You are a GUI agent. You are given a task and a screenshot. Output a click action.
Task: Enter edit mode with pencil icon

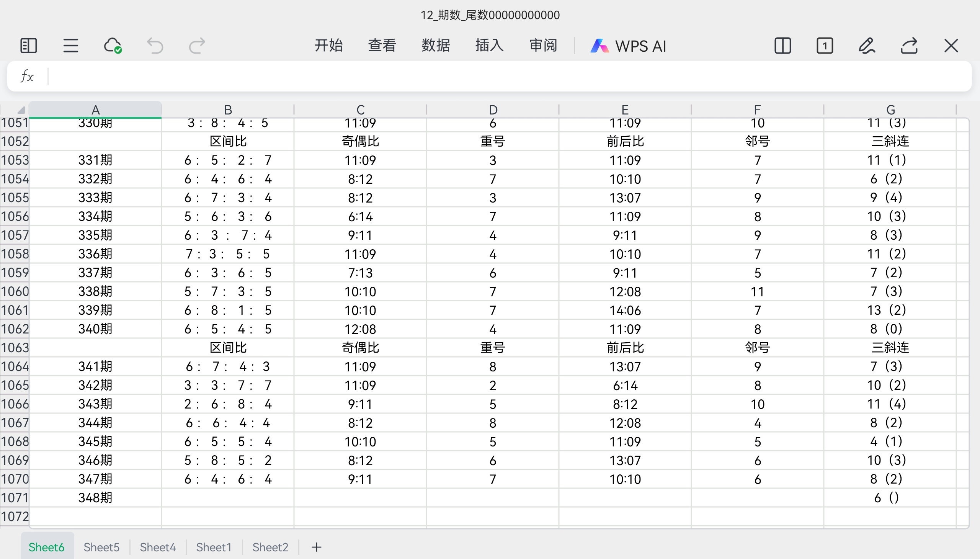coord(867,46)
